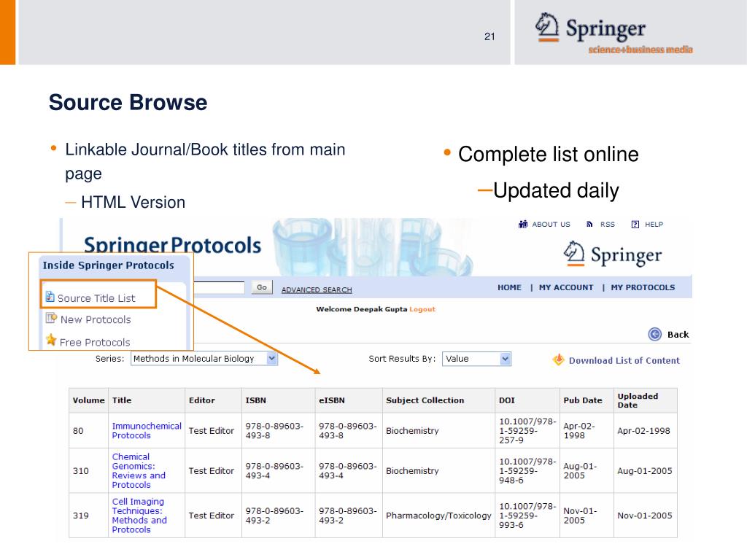This screenshot has height=560, width=747.
Task: Click Uploaded Date cell Nov-01-2005
Action: pos(645,516)
